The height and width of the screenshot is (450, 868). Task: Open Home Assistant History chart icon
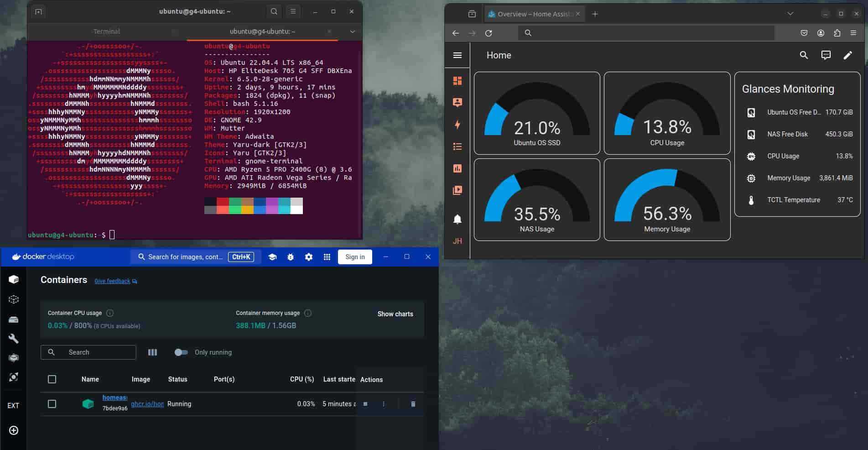click(457, 168)
